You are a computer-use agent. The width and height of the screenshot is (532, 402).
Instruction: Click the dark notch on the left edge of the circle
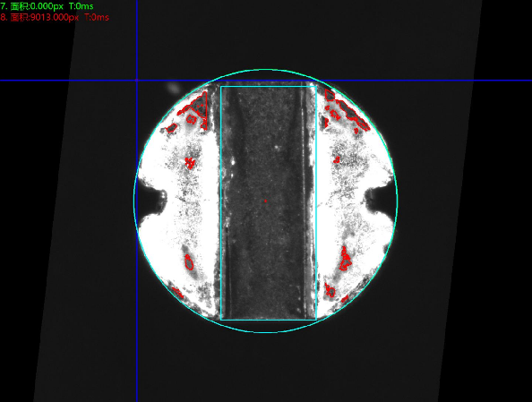click(x=151, y=201)
